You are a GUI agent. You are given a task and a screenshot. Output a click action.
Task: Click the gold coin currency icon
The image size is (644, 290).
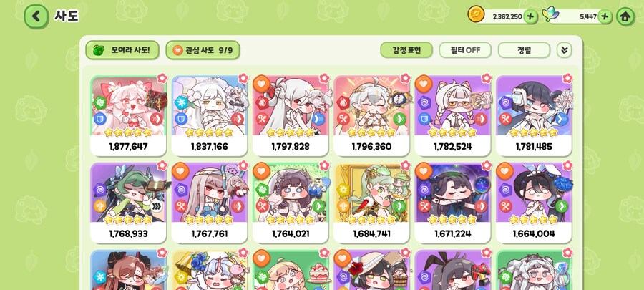click(x=476, y=14)
